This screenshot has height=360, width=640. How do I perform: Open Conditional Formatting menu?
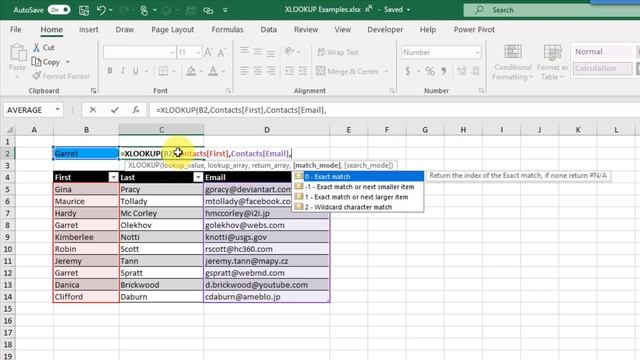tap(513, 62)
